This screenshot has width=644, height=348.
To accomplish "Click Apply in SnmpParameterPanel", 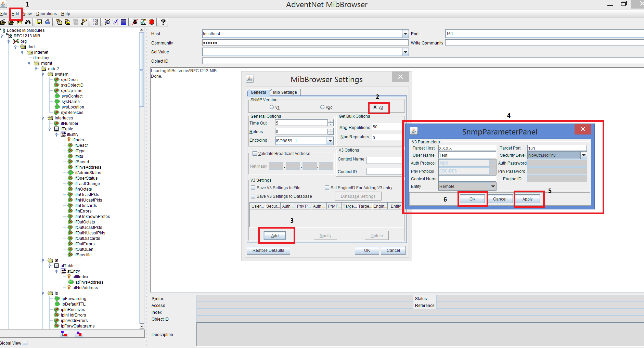I will coord(527,199).
